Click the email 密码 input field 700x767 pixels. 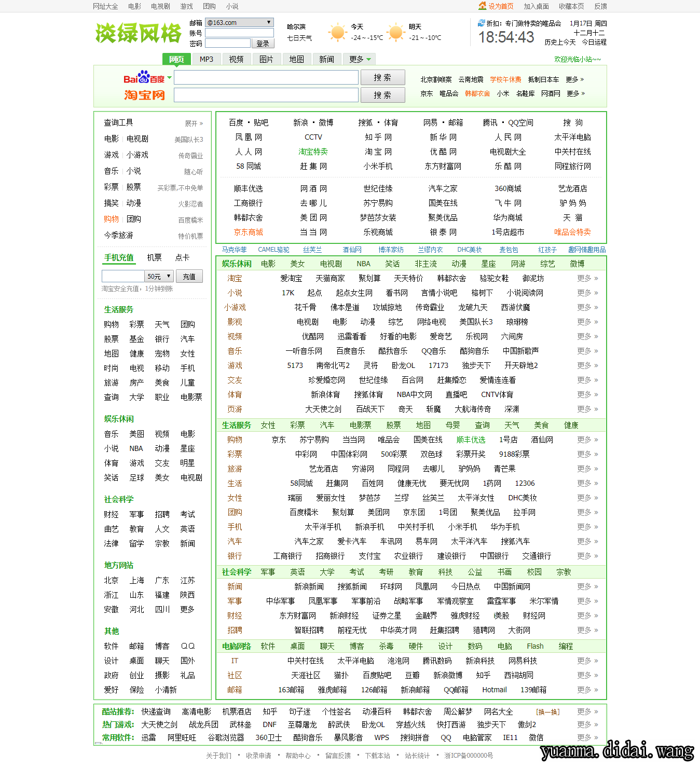coord(228,43)
